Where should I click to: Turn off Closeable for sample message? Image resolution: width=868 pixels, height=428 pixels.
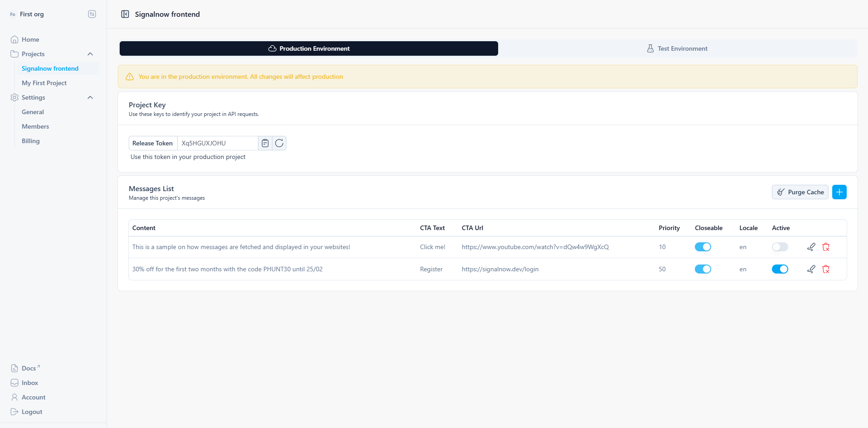[x=703, y=247]
